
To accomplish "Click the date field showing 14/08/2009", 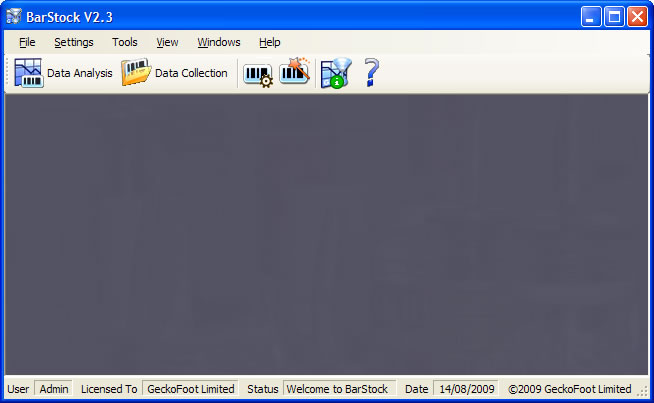I will (465, 389).
